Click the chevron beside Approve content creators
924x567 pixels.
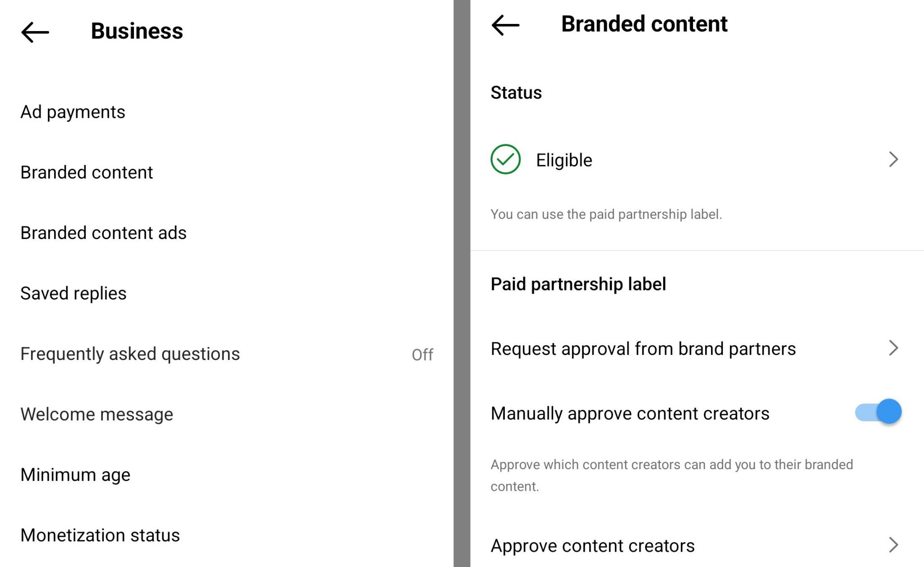(894, 545)
